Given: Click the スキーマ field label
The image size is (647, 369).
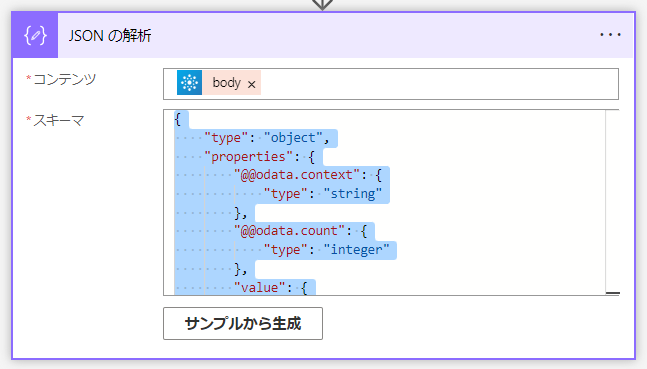Looking at the screenshot, I should pos(59,121).
